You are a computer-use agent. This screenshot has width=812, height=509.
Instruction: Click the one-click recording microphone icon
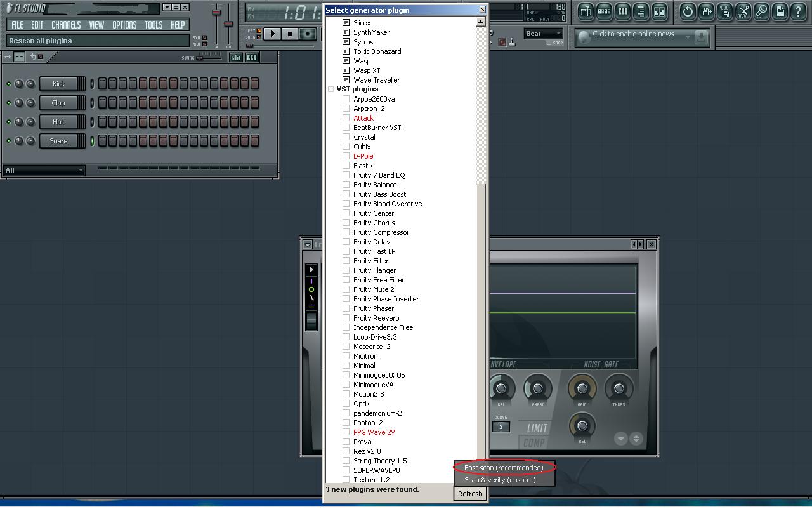click(761, 11)
